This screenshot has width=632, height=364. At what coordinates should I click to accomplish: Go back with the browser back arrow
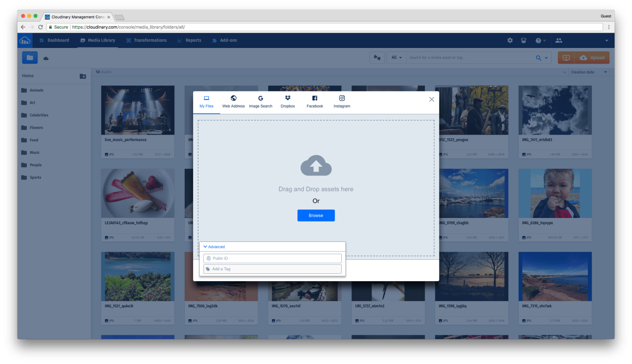coord(23,27)
